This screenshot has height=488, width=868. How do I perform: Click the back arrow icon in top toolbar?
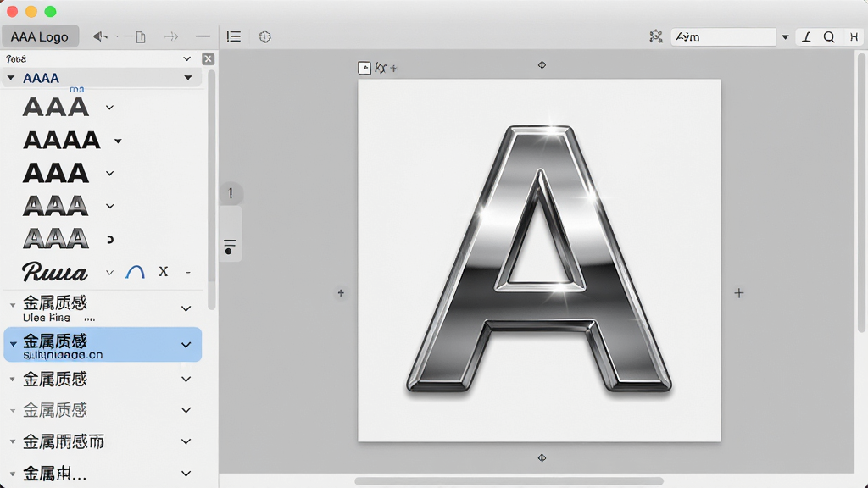tap(100, 36)
